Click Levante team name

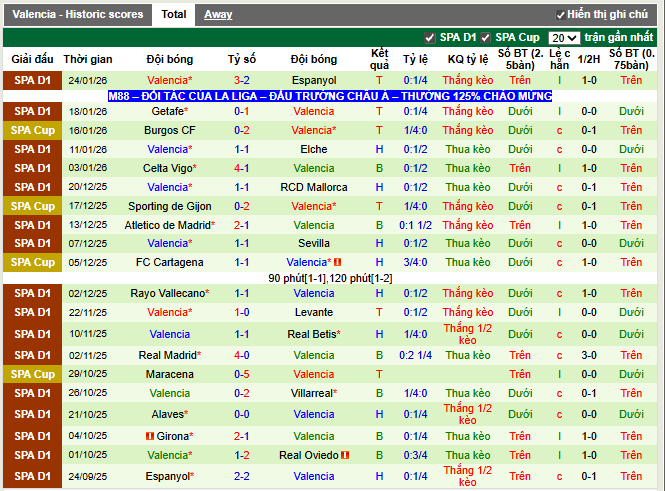coord(314,312)
